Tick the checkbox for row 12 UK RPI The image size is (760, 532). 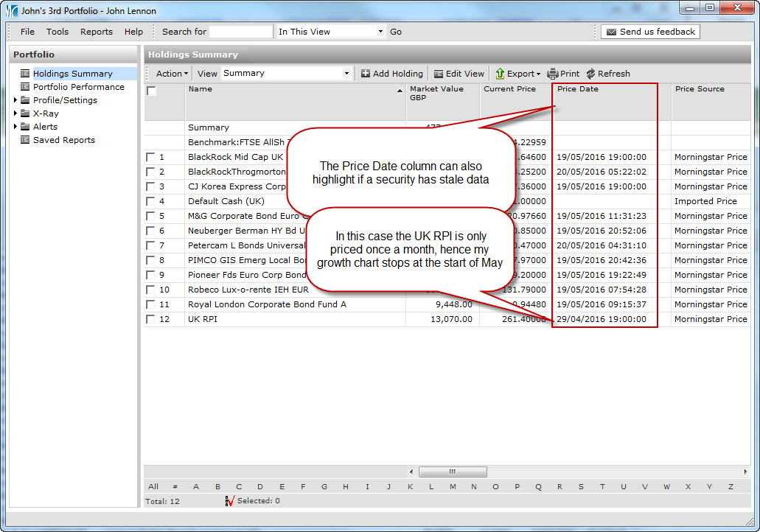[x=150, y=319]
